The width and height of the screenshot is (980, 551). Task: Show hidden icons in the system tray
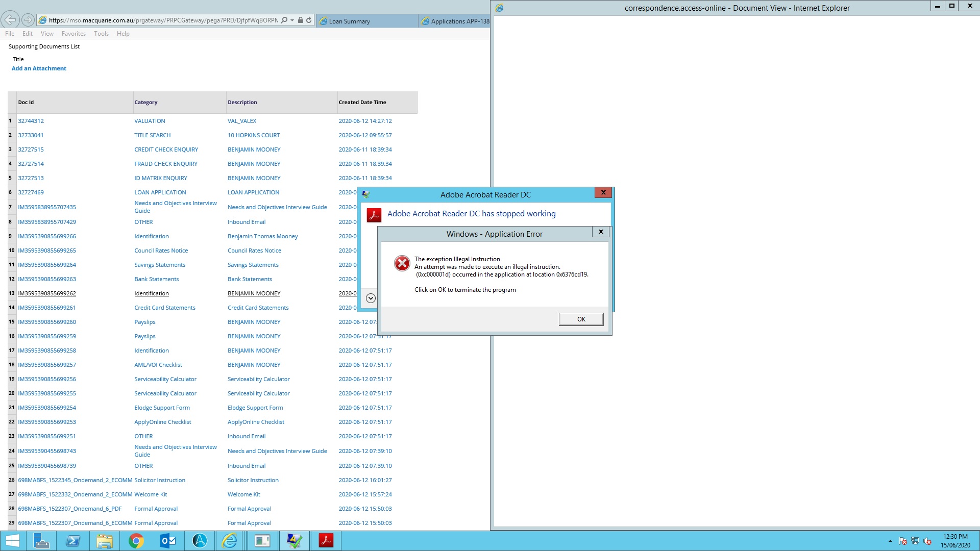889,540
